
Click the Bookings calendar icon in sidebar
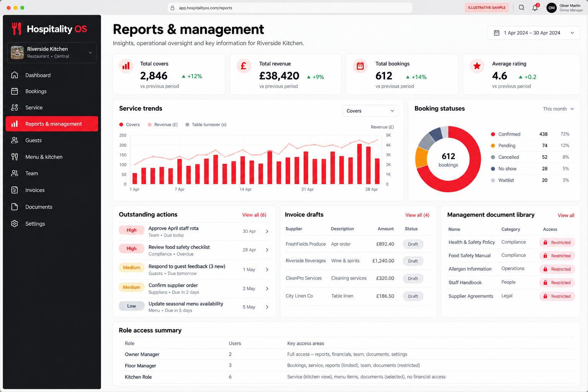[15, 91]
